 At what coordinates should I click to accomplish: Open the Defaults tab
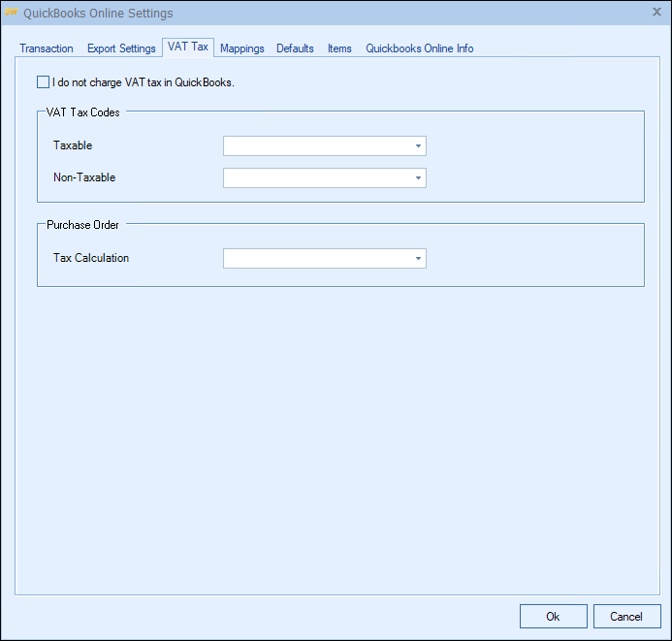[x=295, y=48]
